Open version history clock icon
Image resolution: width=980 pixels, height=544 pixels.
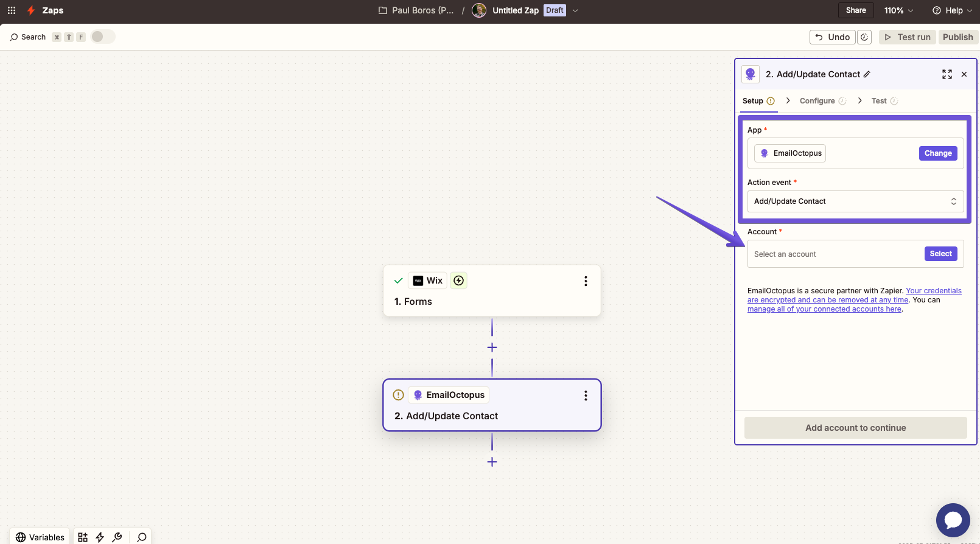click(864, 37)
